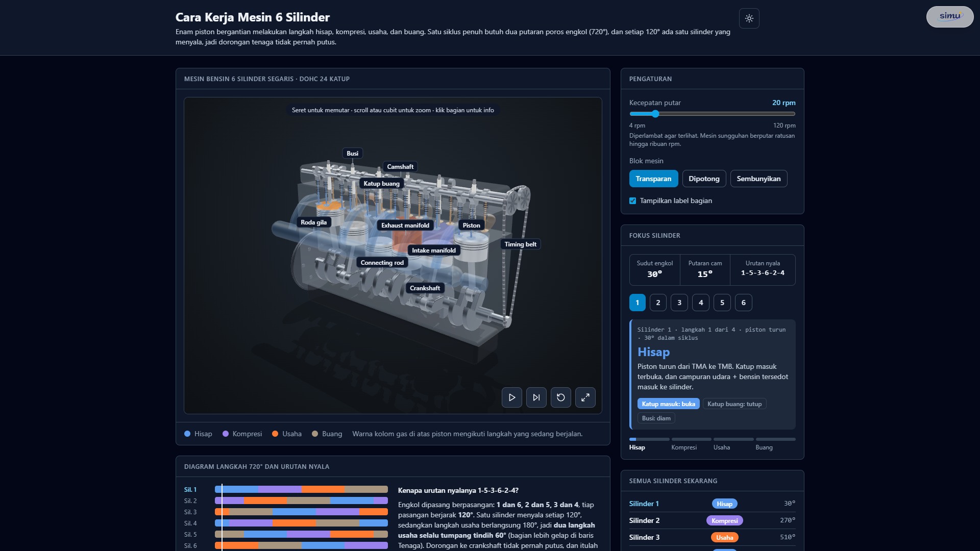
Task: Focus on cylinder 6
Action: click(x=743, y=303)
